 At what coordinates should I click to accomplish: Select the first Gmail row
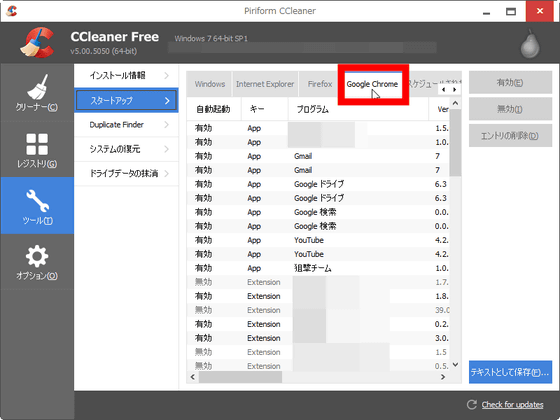tap(318, 156)
